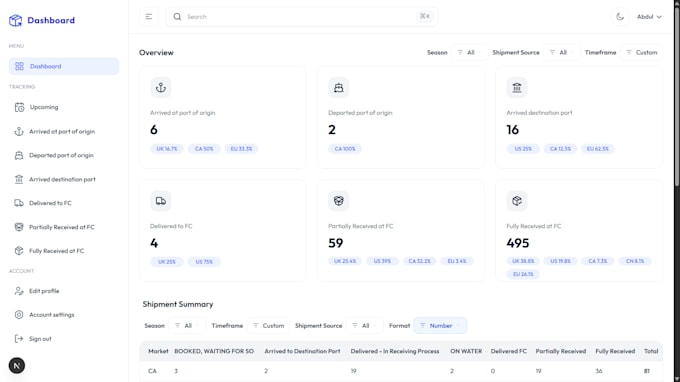Click the Partially Received box icon in sidebar

click(x=19, y=227)
